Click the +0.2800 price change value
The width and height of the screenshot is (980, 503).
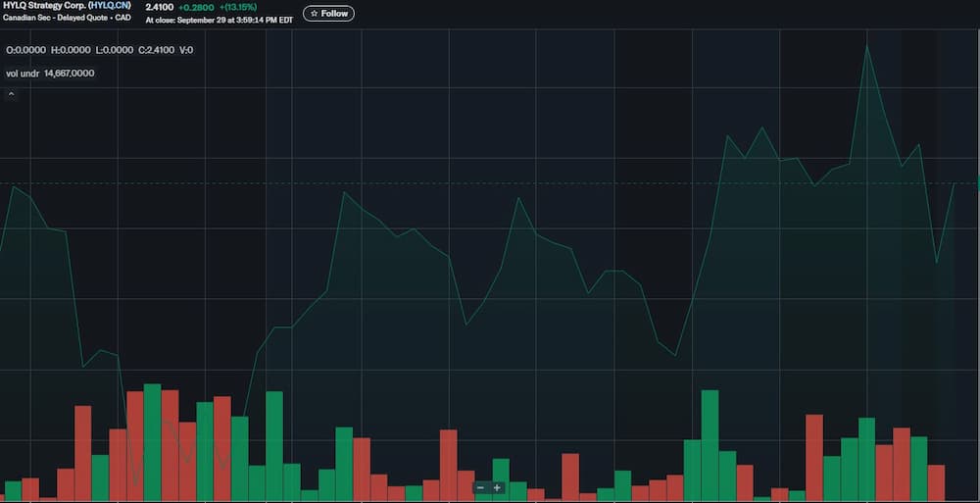[197, 7]
